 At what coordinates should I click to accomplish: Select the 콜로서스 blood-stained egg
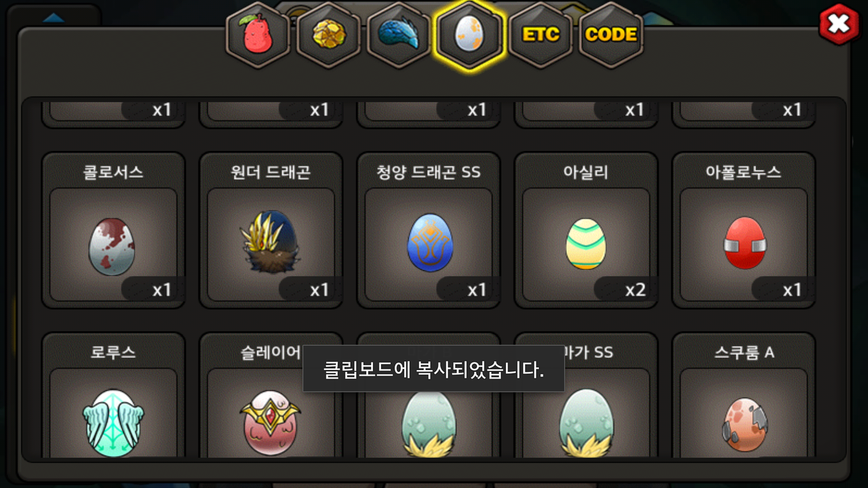113,245
